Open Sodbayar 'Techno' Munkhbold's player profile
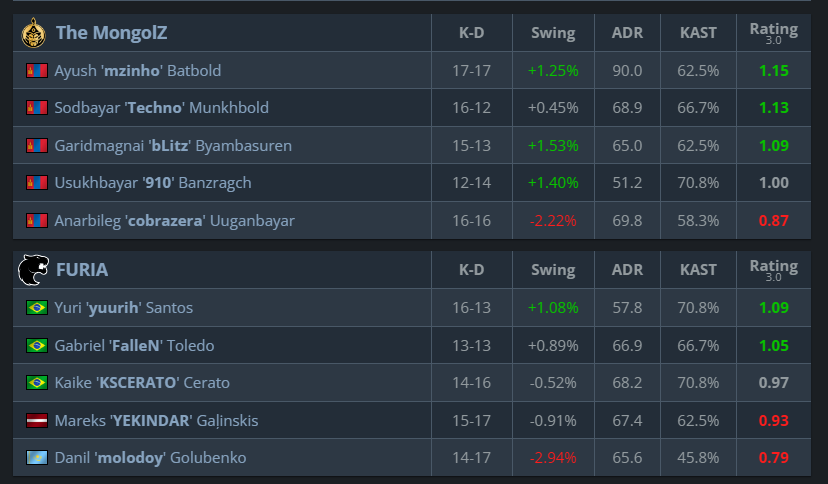 (161, 108)
